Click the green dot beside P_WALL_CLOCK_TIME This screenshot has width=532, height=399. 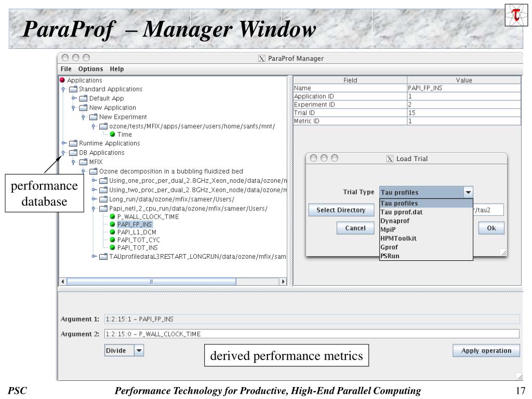pos(113,217)
